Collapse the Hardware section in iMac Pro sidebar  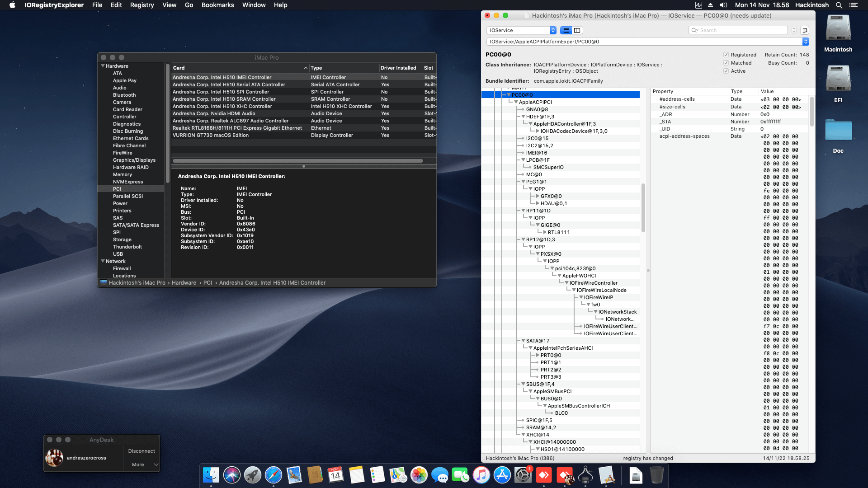pos(103,66)
